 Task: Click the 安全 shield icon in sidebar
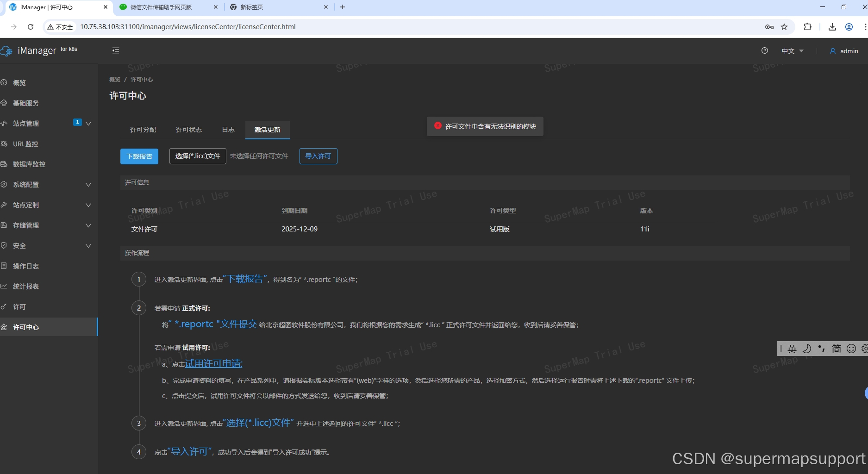pyautogui.click(x=4, y=245)
